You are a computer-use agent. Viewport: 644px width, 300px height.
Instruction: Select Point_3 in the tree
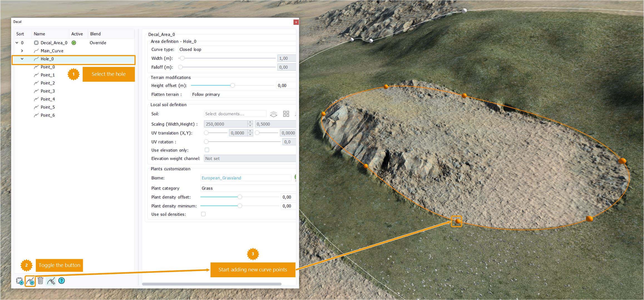[x=48, y=91]
